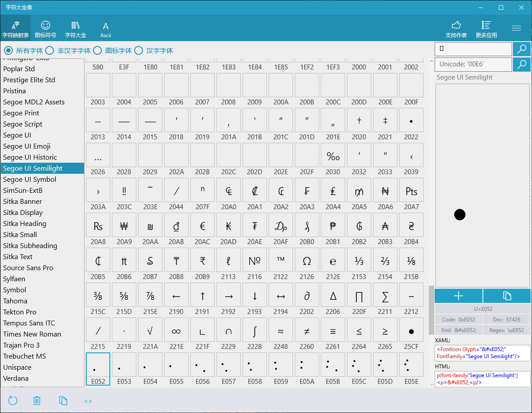Click the code brackets icon at bottom
This screenshot has width=532, height=413.
coord(88,401)
